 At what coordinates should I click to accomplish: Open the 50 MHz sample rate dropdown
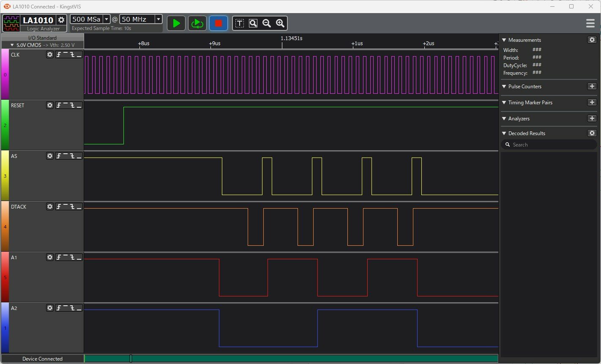pos(158,19)
